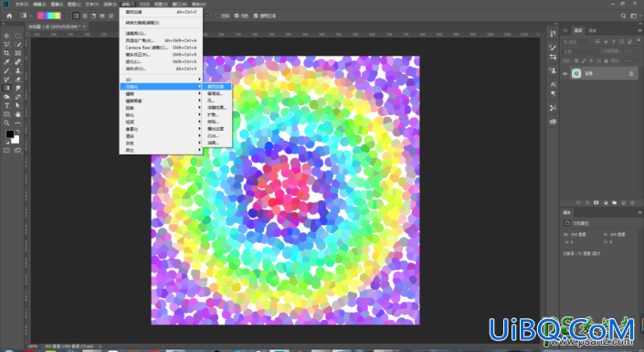
Task: Select the History Brush tool
Action: 6,80
